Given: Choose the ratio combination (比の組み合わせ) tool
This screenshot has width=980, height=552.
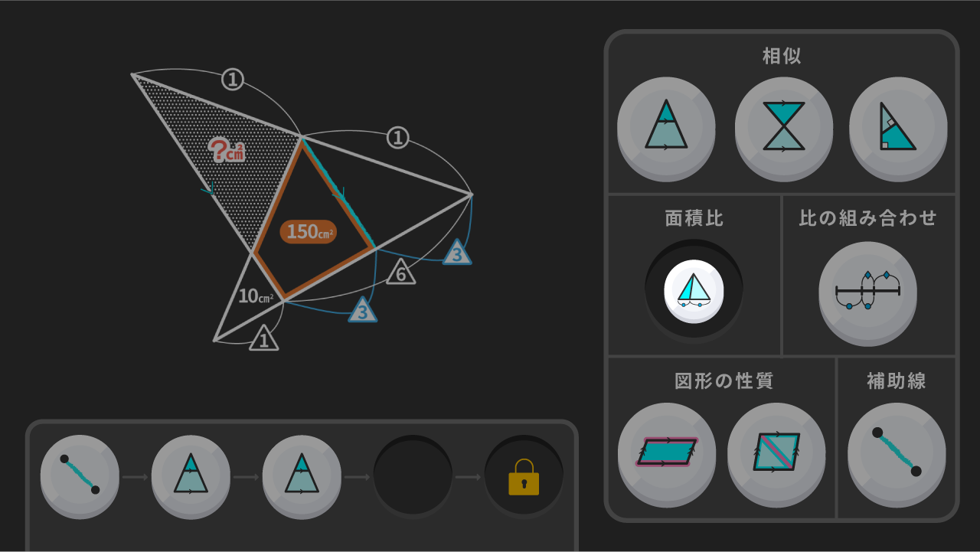Looking at the screenshot, I should (x=867, y=291).
